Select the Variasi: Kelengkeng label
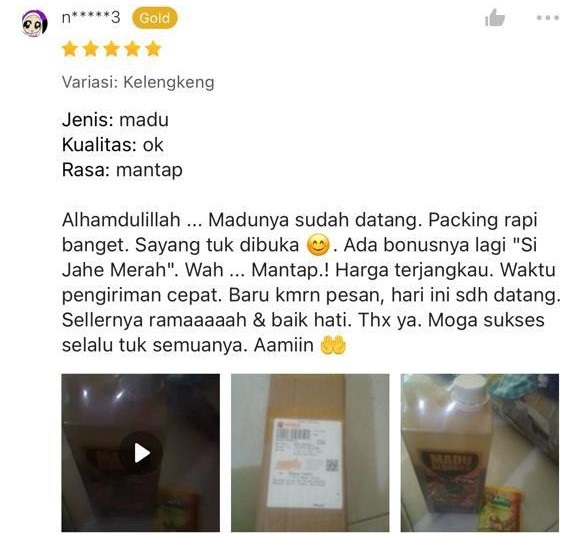Image resolution: width=576 pixels, height=537 pixels. point(138,82)
